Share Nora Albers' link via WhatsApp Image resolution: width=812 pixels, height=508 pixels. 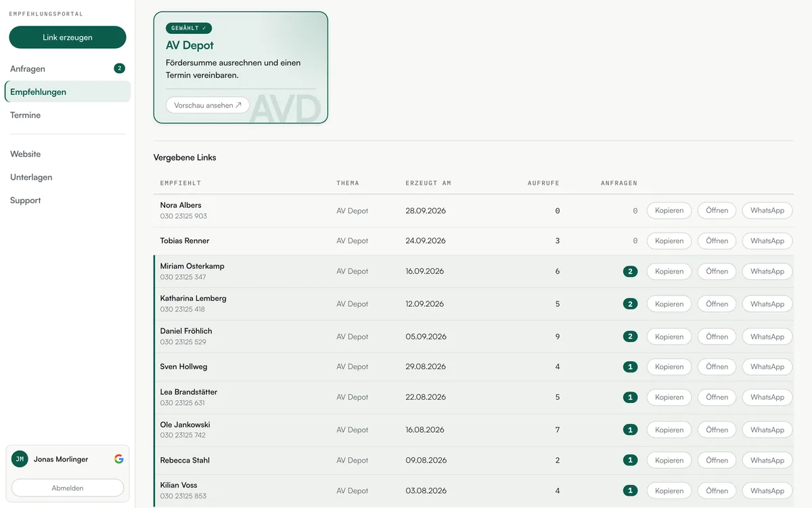767,211
